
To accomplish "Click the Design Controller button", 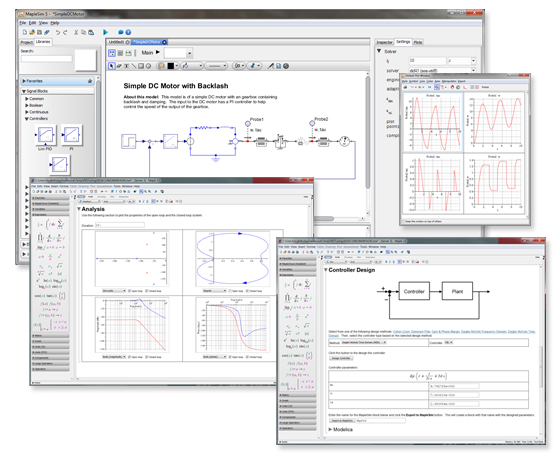I will (340, 358).
